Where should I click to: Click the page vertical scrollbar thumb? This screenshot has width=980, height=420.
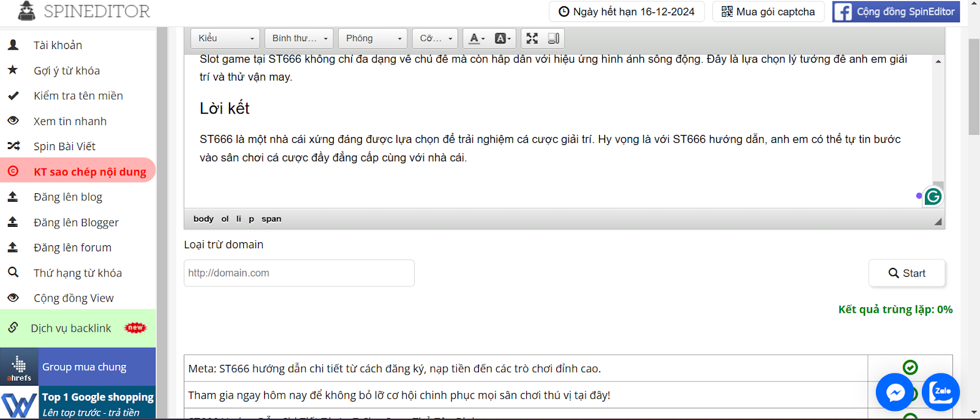[974, 86]
